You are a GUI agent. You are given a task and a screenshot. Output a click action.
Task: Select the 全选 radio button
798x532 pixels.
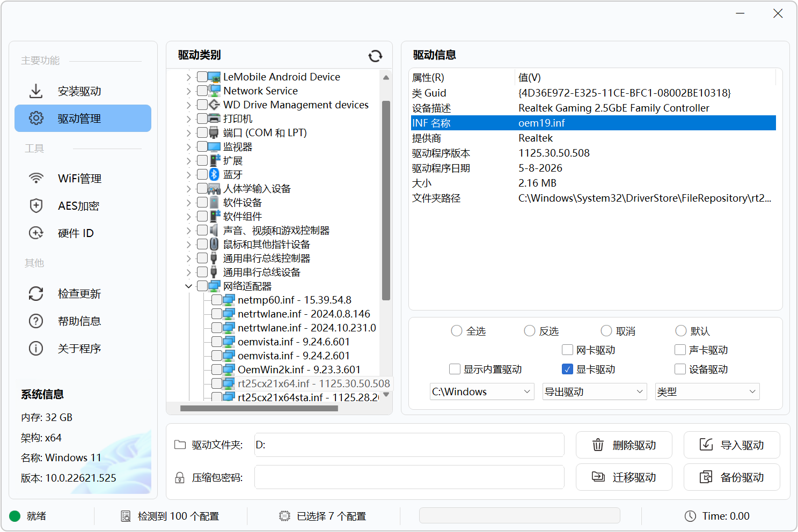tap(457, 331)
